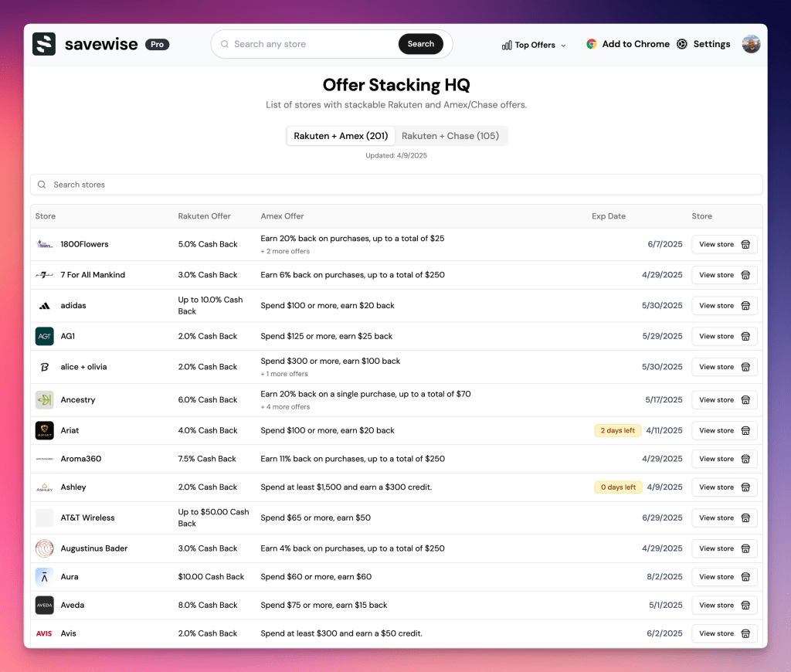
Task: Open the Top Offers dropdown chevron
Action: [x=565, y=45]
